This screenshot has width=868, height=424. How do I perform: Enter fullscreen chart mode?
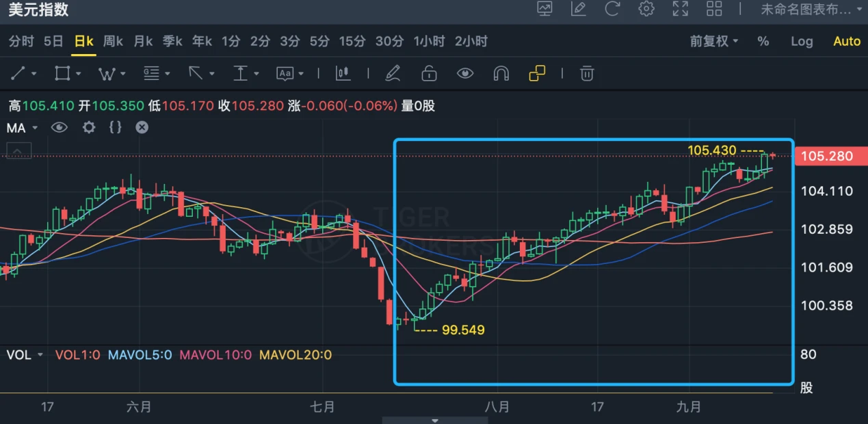pos(680,9)
